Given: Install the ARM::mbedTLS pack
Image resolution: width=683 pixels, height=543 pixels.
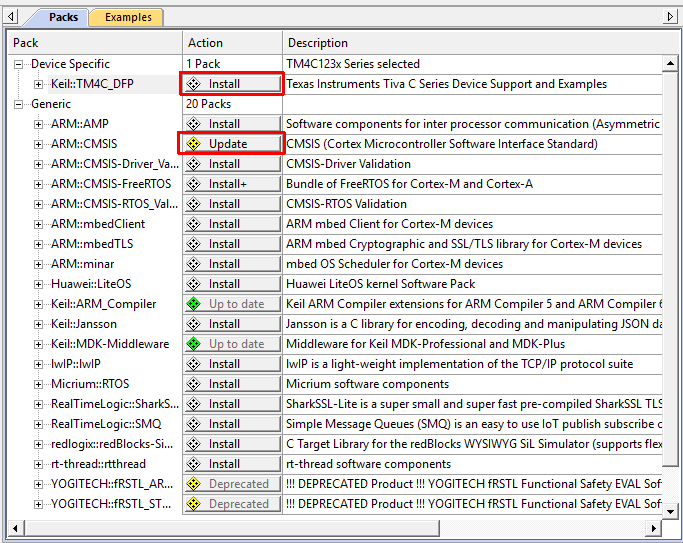Looking at the screenshot, I should click(233, 244).
